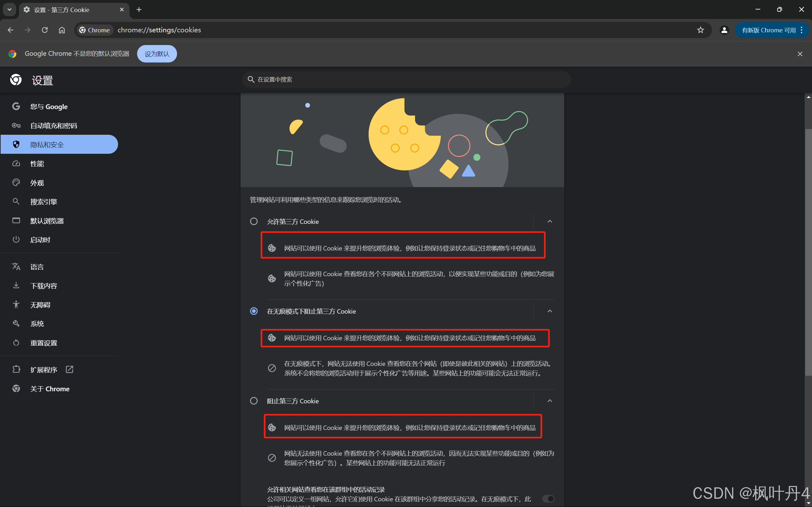Click the 设为默认 button
Viewport: 812px width, 507px height.
coord(157,54)
